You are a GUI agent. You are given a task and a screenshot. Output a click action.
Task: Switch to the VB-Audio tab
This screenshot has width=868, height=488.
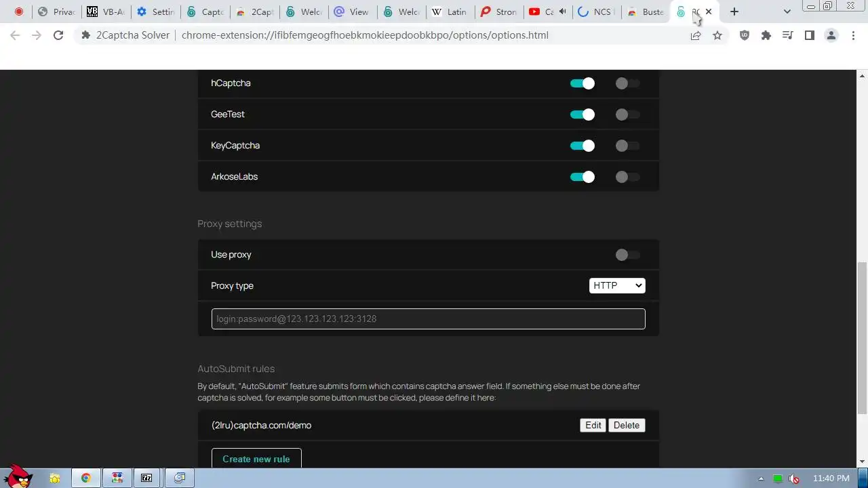(x=106, y=12)
